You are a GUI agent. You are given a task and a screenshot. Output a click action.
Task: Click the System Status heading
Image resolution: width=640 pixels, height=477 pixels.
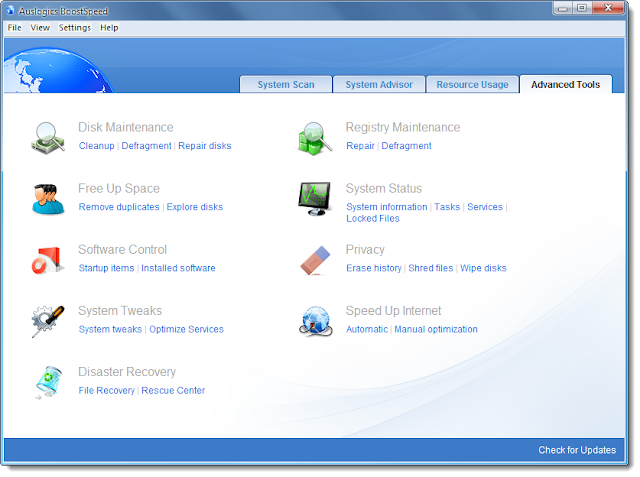click(384, 189)
